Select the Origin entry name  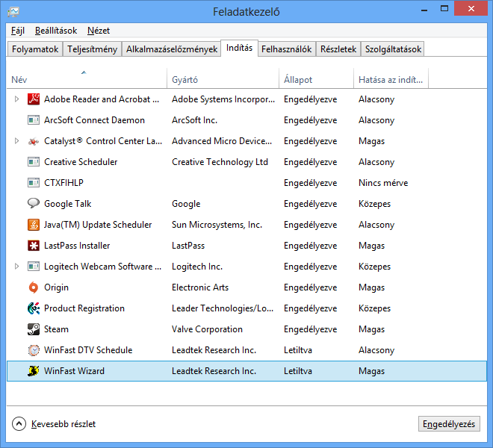(56, 287)
